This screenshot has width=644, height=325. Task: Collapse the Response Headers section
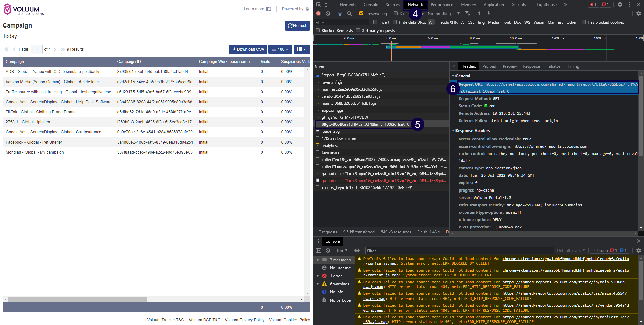[x=453, y=131]
